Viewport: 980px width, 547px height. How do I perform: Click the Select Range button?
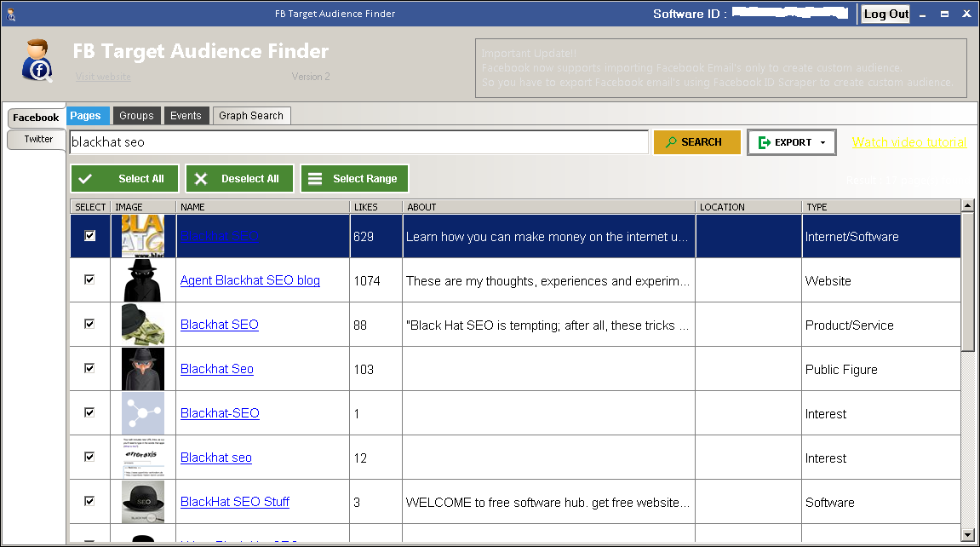[354, 179]
